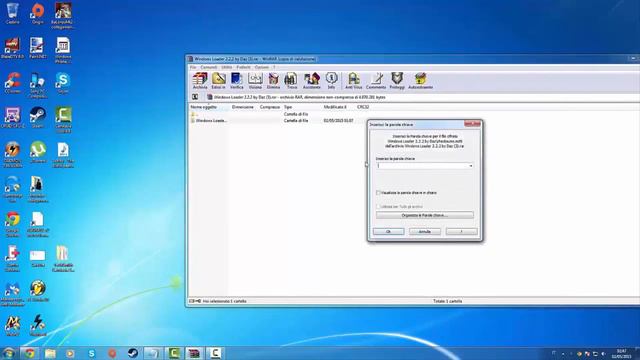Close the password dialog with red X
Screen dimensions: 640x360
tap(472, 124)
